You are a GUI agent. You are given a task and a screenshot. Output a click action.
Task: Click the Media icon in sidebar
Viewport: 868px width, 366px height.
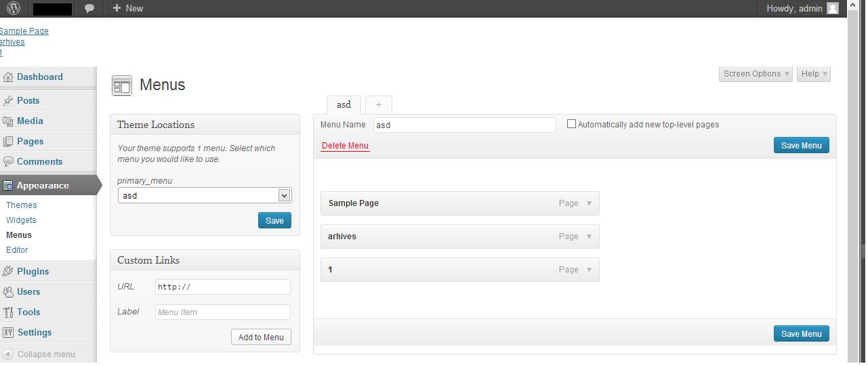(x=8, y=121)
